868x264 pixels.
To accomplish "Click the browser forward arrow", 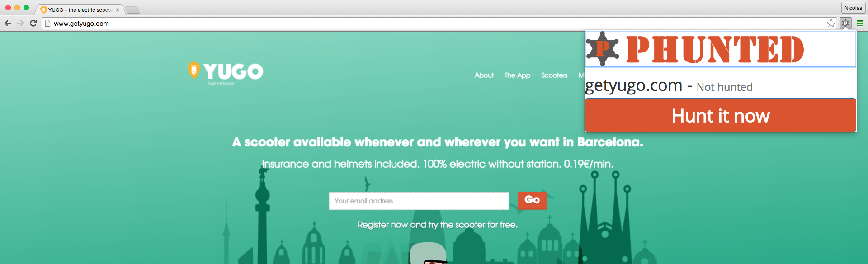I will coord(20,24).
